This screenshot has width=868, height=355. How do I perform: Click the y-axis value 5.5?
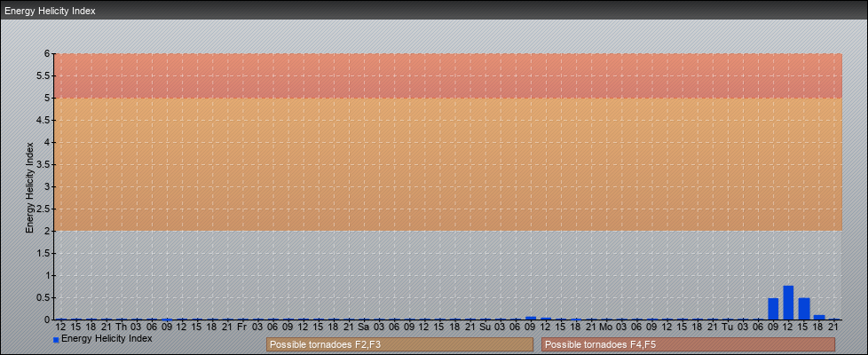click(x=43, y=75)
